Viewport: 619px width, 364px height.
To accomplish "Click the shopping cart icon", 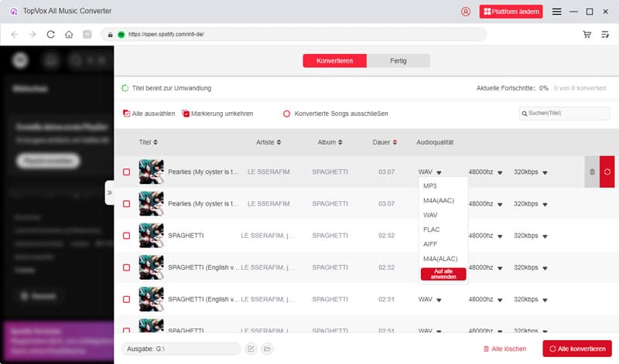I will pos(587,35).
